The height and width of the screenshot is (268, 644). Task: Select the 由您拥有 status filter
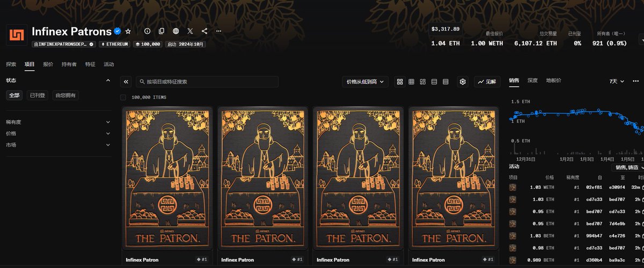point(66,95)
